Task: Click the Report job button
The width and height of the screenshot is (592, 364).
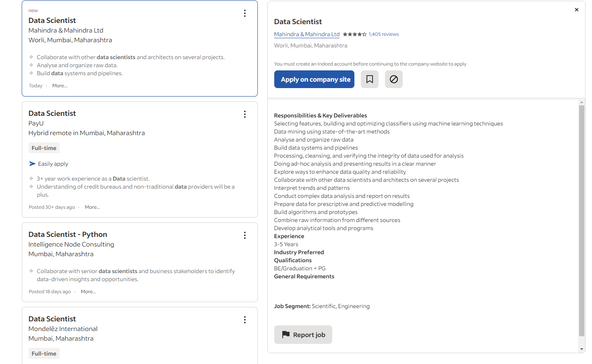Action: 303,335
